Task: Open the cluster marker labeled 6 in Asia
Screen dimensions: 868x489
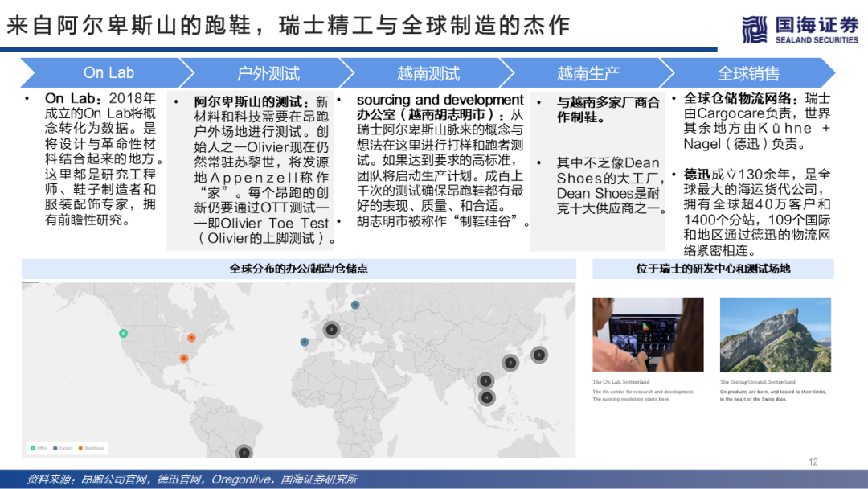Action: (x=485, y=380)
